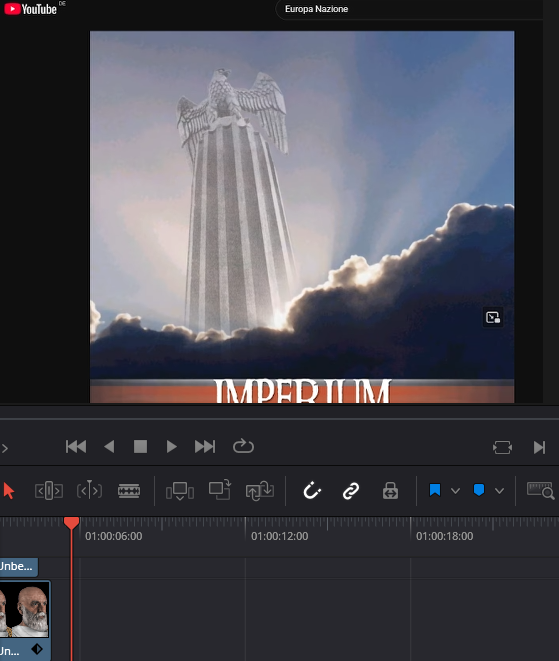559x661 pixels.
Task: Select the Blade Edit mode tool
Action: 129,491
